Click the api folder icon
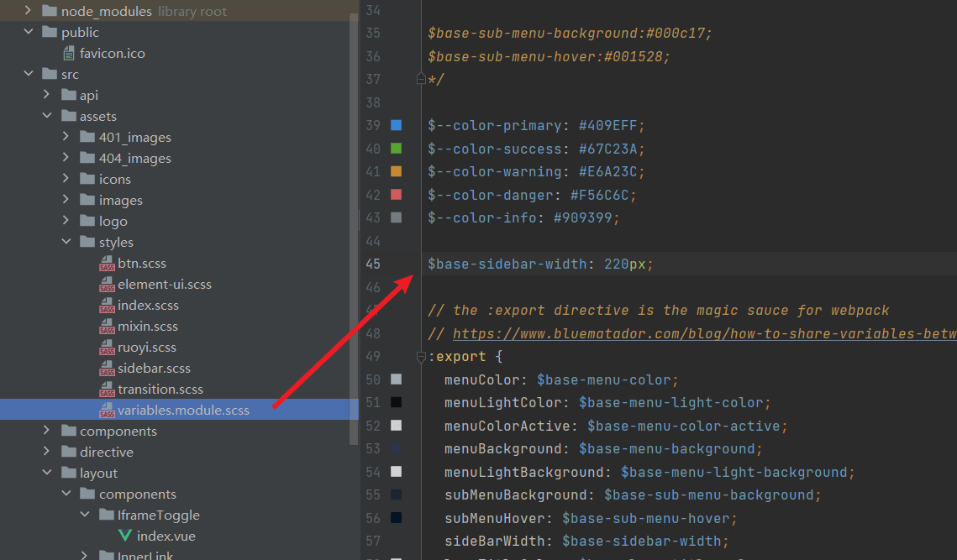Viewport: 957px width, 560px height. point(68,95)
